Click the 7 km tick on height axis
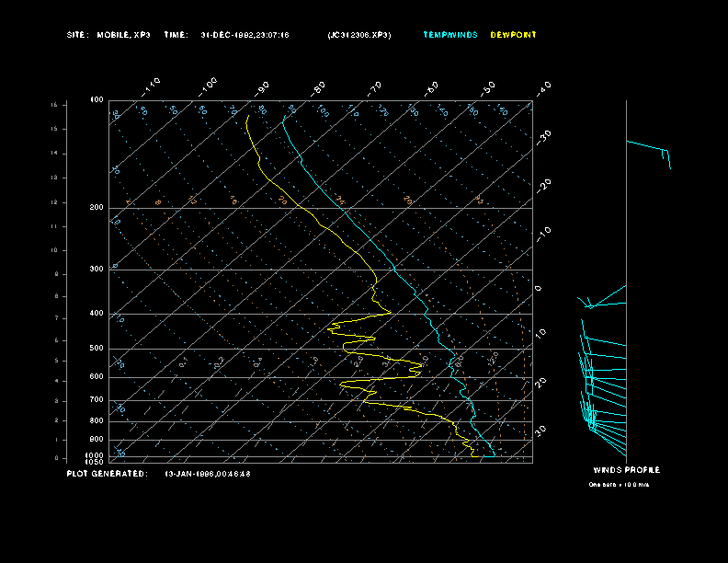This screenshot has height=563, width=728. 56,318
